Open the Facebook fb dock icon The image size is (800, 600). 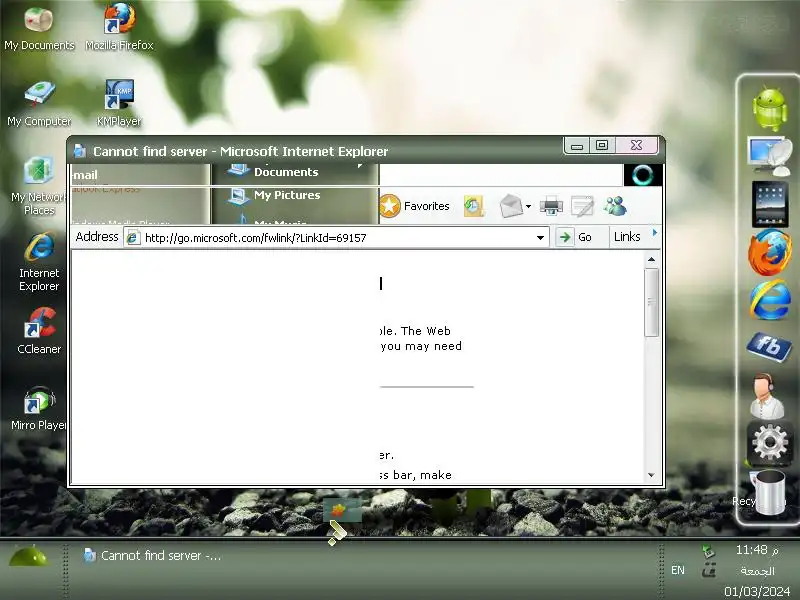pos(769,347)
